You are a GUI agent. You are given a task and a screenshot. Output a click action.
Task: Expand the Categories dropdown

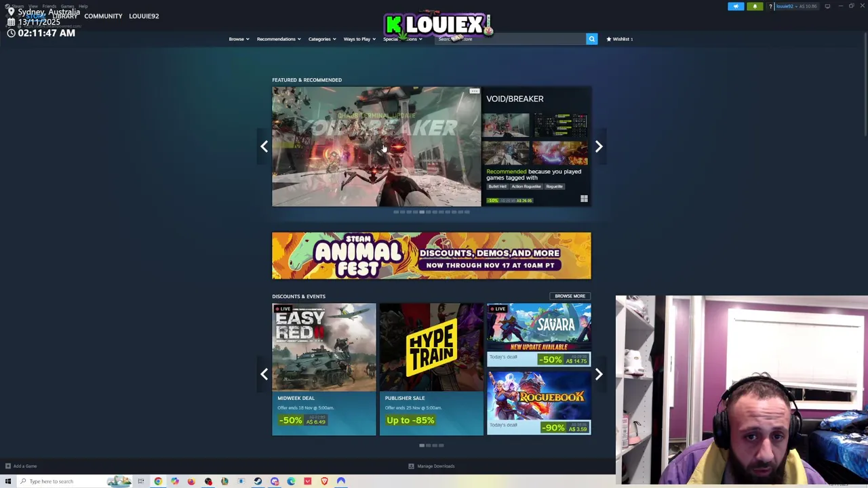[322, 39]
